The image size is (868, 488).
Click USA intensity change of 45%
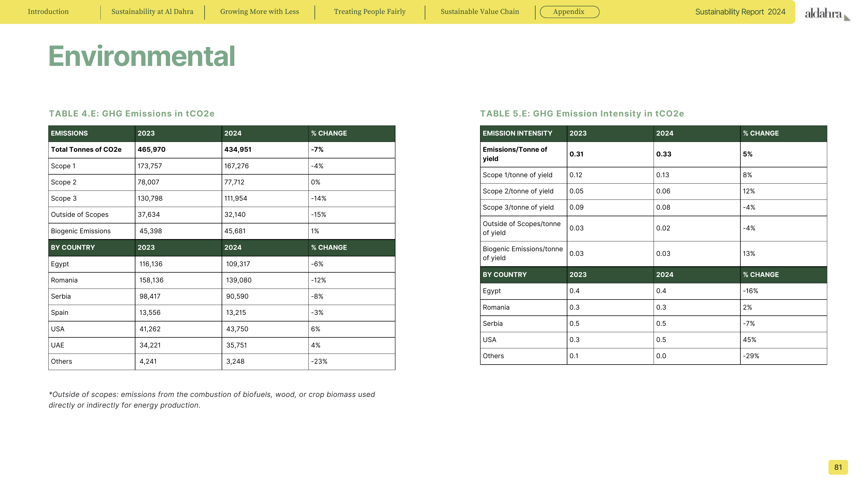(x=749, y=340)
